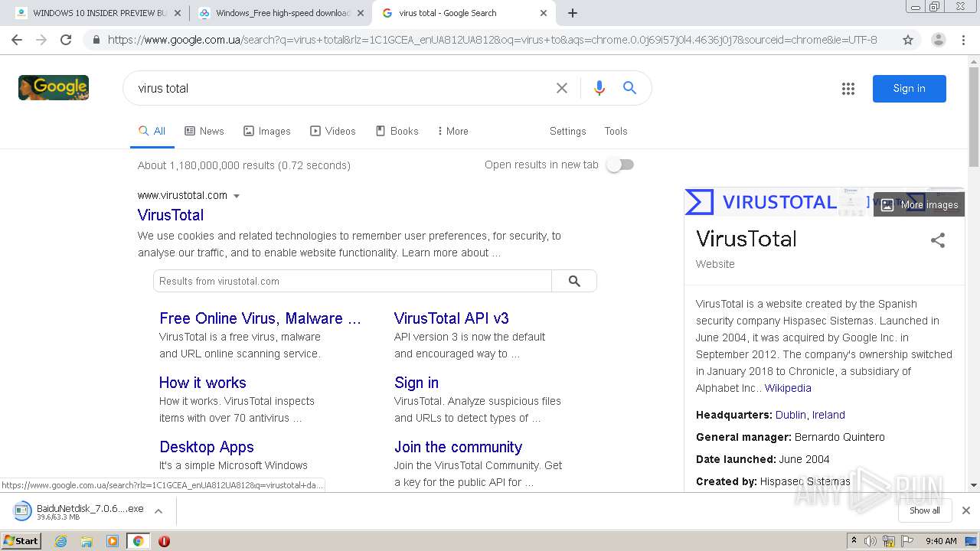Click into the virus total search field
Image resolution: width=980 pixels, height=551 pixels.
point(341,88)
